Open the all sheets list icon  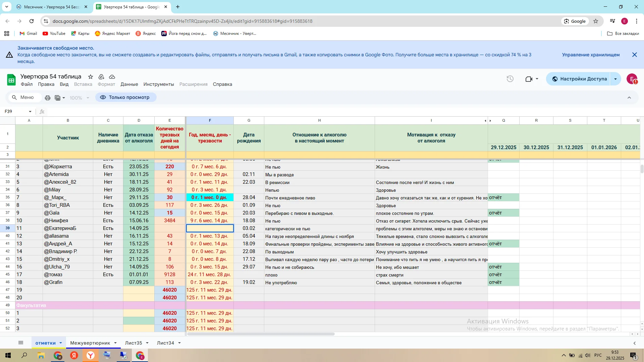pyautogui.click(x=21, y=343)
